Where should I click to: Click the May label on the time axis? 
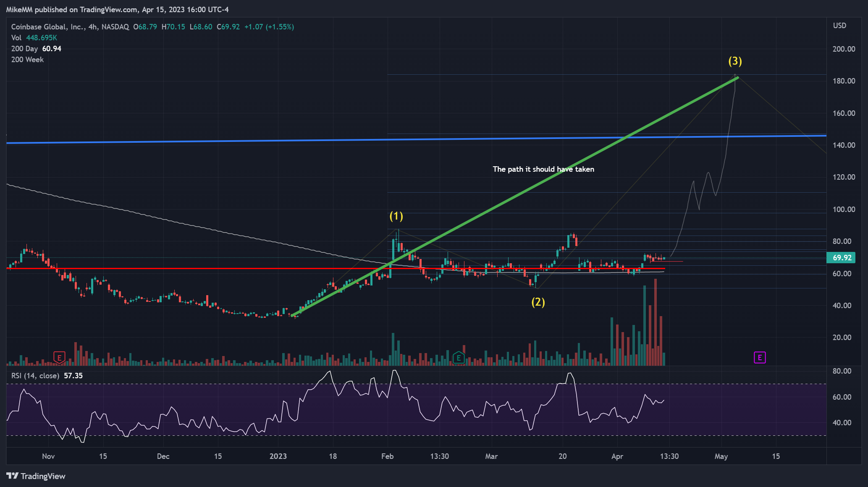pyautogui.click(x=721, y=456)
